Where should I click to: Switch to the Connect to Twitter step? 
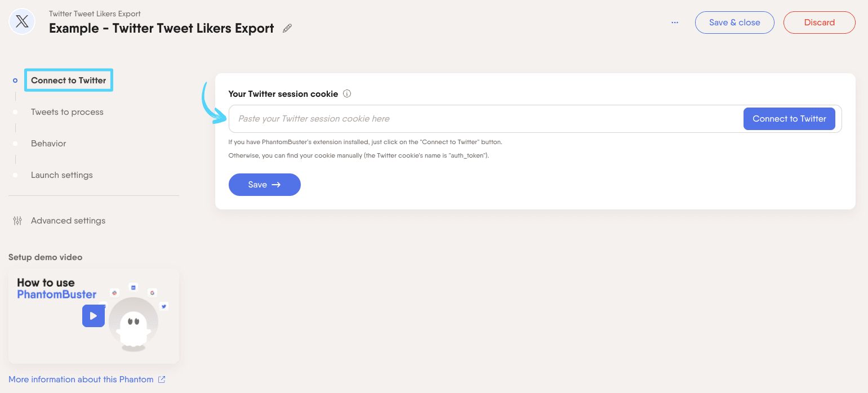(x=68, y=81)
